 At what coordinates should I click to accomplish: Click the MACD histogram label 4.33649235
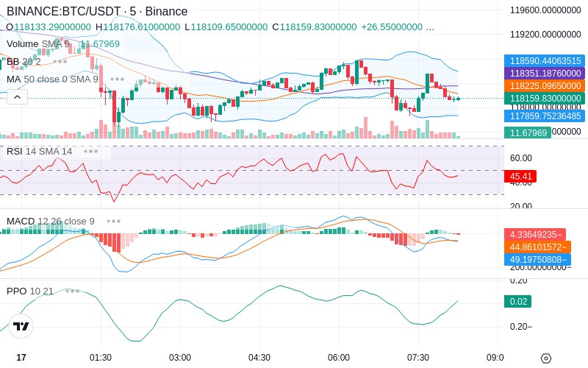[535, 234]
